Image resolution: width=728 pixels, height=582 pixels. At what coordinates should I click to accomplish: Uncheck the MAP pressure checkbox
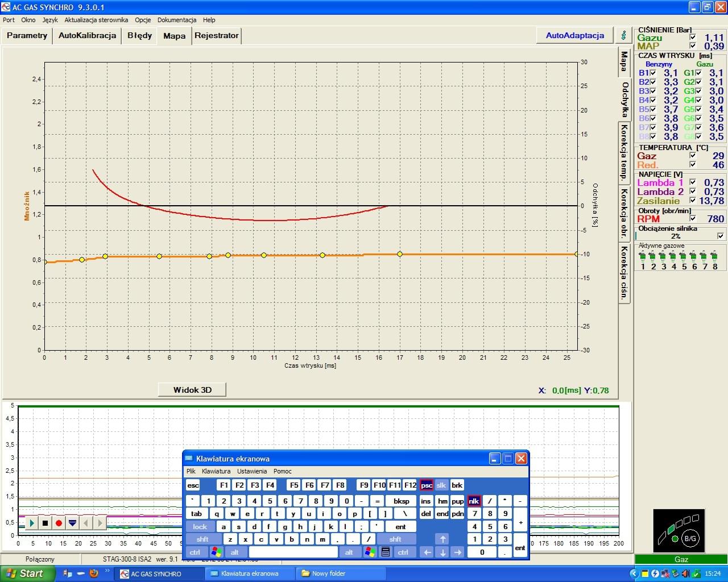693,46
